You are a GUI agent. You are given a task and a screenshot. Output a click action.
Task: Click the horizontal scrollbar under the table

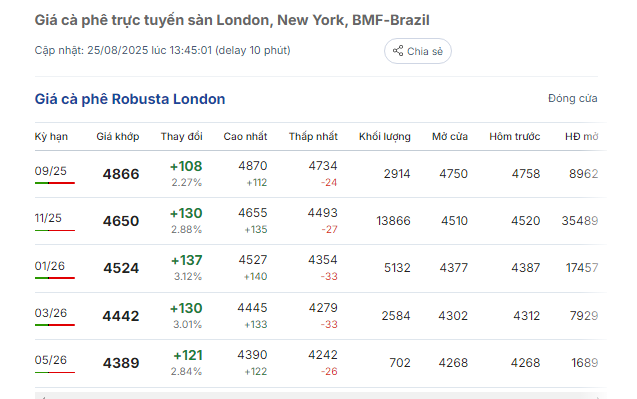point(320,396)
